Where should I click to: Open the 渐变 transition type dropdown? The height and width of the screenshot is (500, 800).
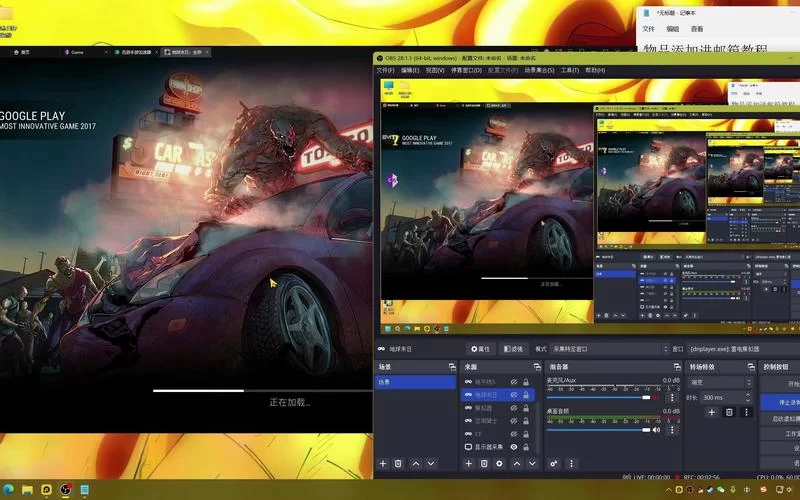coord(721,382)
